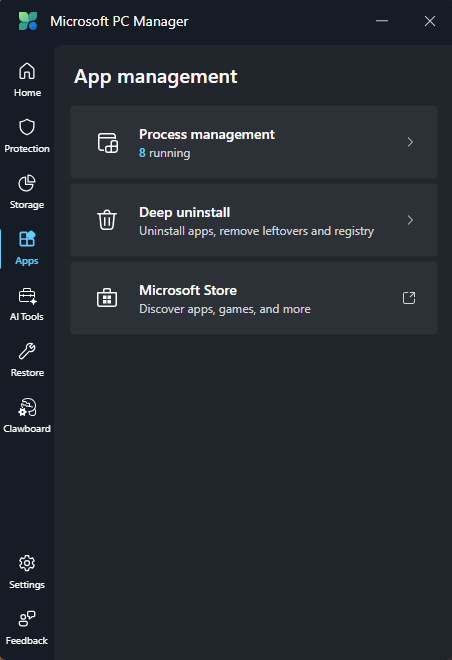Open Feedback sidebar icon
Screen dimensions: 452x660
pyautogui.click(x=27, y=619)
